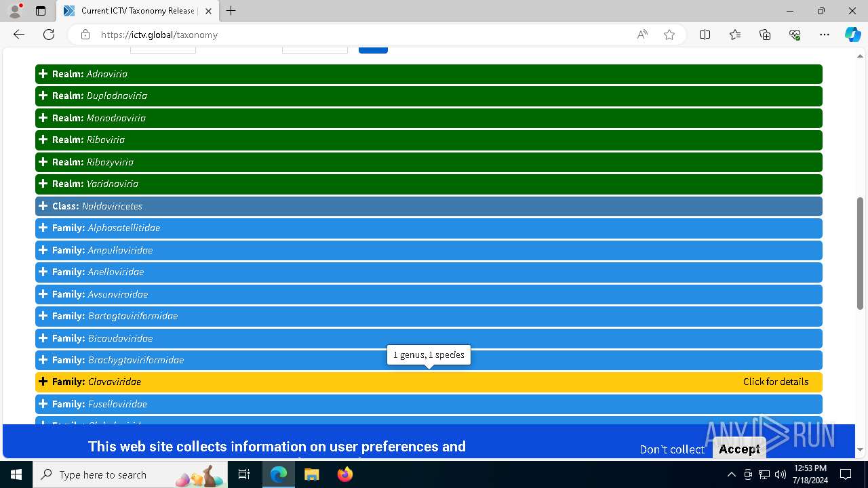Viewport: 868px width, 488px height.
Task: Open taskbar clock and date
Action: coord(810,474)
